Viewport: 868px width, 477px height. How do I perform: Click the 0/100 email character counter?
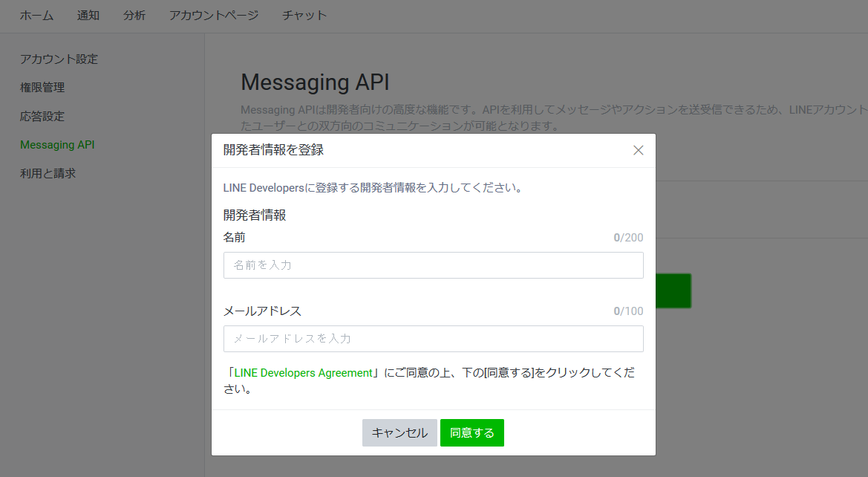coord(628,311)
